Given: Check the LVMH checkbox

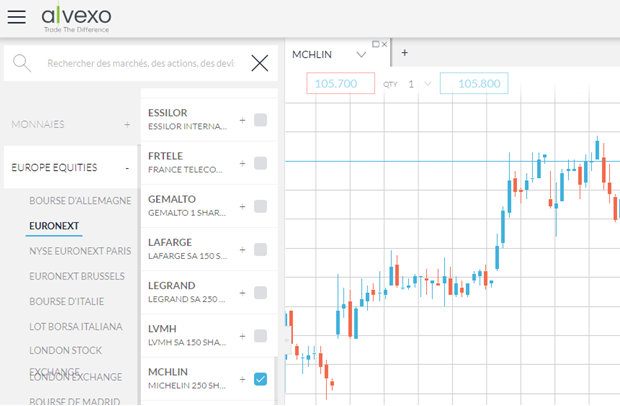Looking at the screenshot, I should pos(260,336).
